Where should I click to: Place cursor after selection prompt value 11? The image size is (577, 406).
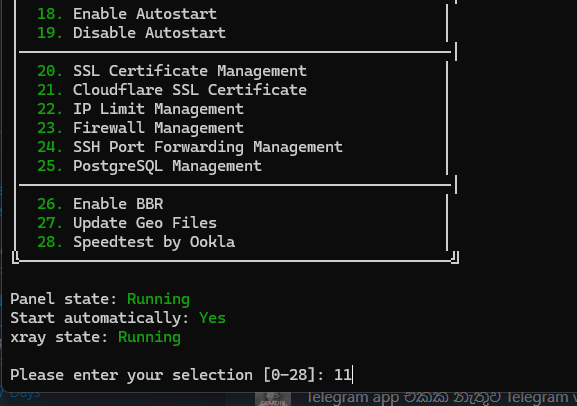(353, 375)
